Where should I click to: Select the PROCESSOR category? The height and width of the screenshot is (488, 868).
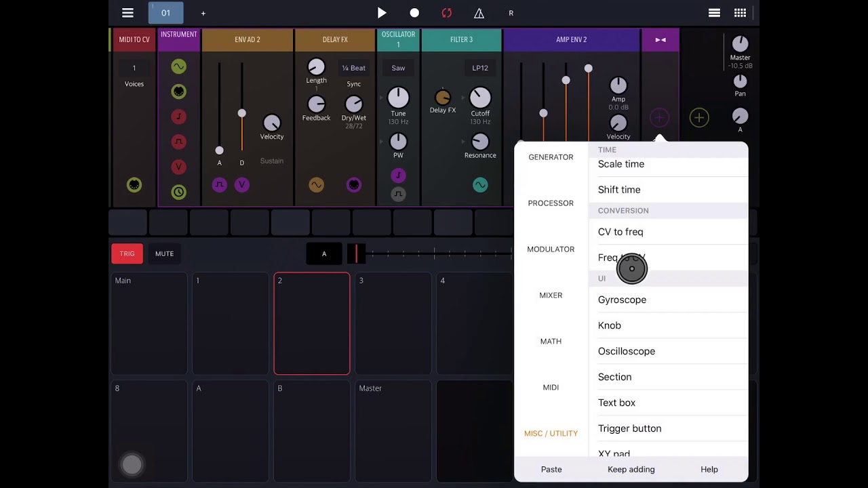[551, 203]
